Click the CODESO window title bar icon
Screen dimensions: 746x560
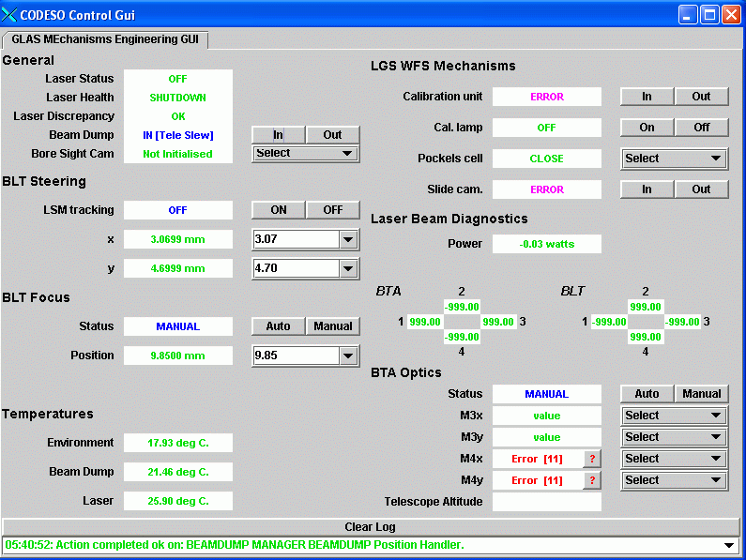(10, 14)
